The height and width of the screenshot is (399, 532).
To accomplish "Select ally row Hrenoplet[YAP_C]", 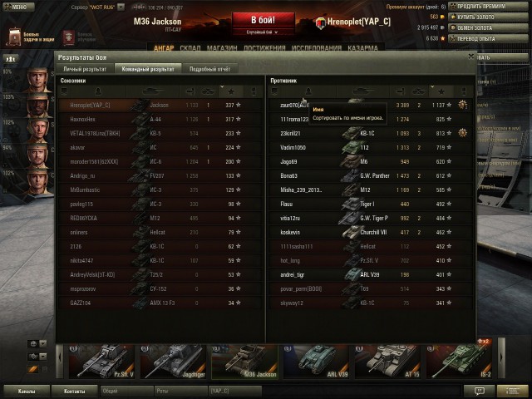I will point(160,106).
